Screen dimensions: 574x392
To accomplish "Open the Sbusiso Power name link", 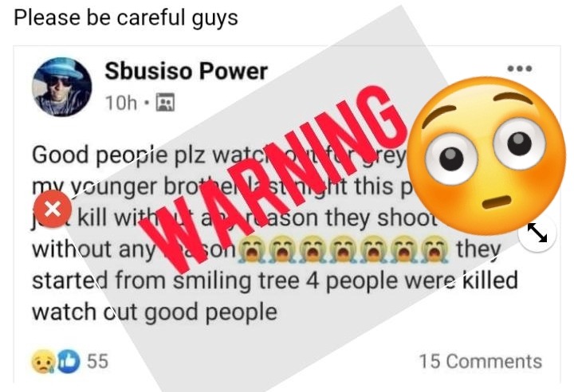I will [187, 71].
